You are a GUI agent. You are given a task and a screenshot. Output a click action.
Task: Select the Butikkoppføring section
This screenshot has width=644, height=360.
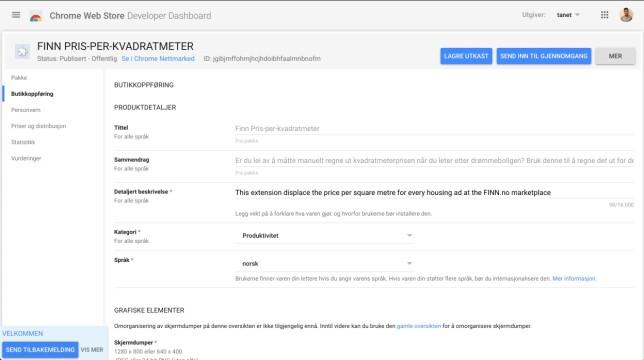pyautogui.click(x=32, y=94)
